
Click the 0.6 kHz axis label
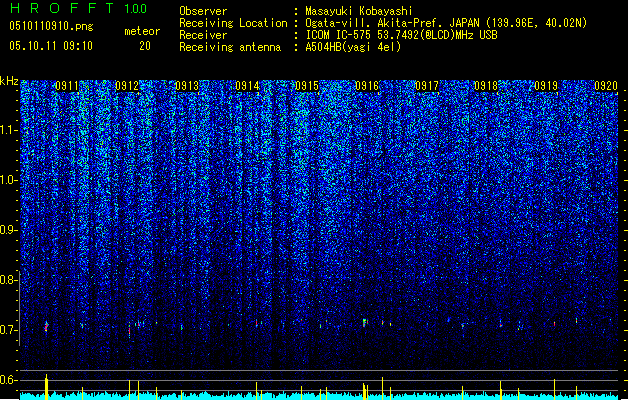tap(8, 380)
